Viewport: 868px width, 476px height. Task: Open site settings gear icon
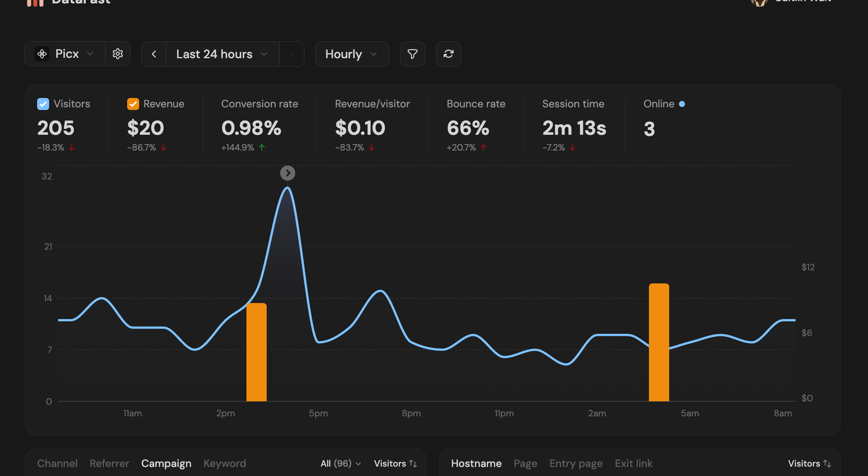point(118,54)
